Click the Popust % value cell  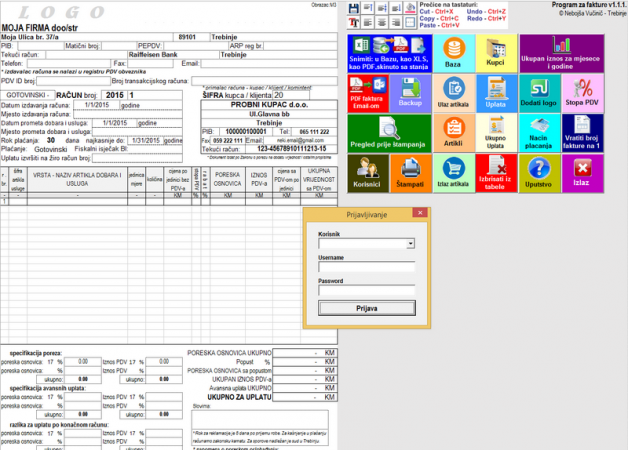tap(304, 362)
